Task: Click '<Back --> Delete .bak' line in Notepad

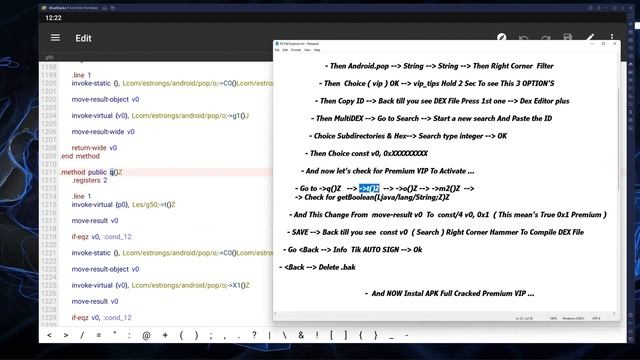Action: 318,267
